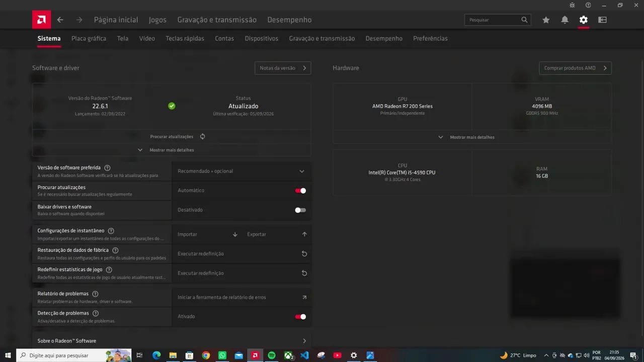The image size is (644, 362).
Task: Enable the Baixar drivers e software switch
Action: pyautogui.click(x=300, y=210)
